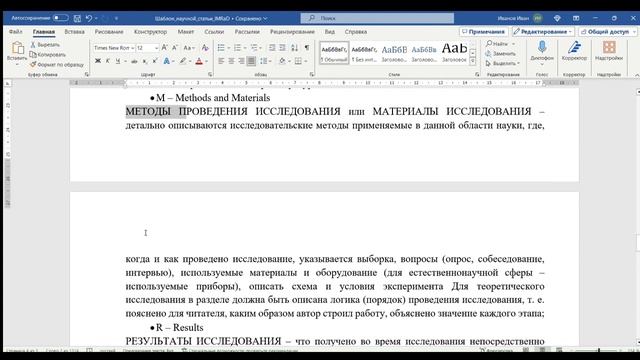Increase paragraph indent icon
This screenshot has height=360, width=640.
282,48
